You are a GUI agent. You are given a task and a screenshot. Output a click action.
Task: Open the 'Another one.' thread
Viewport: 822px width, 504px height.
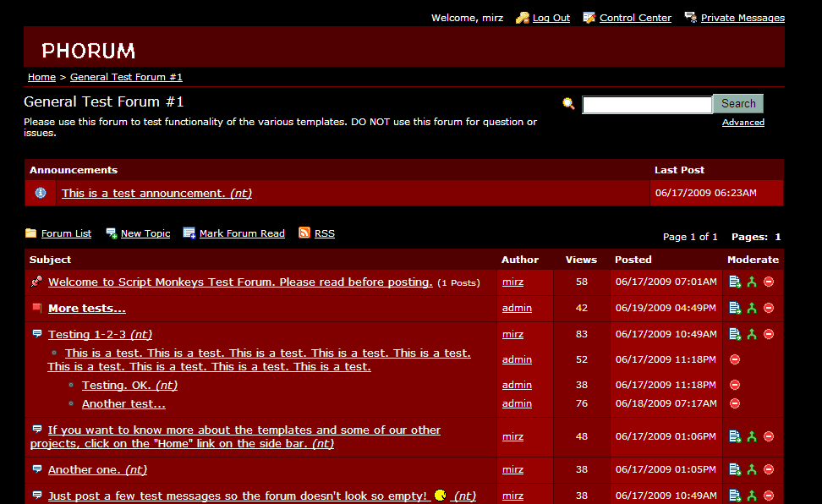click(x=97, y=470)
